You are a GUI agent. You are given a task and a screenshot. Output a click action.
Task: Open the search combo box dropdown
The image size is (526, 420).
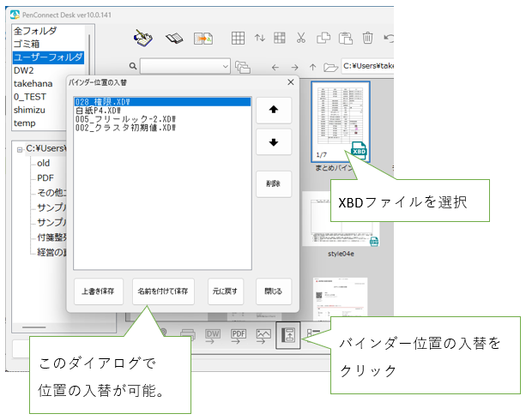click(226, 66)
